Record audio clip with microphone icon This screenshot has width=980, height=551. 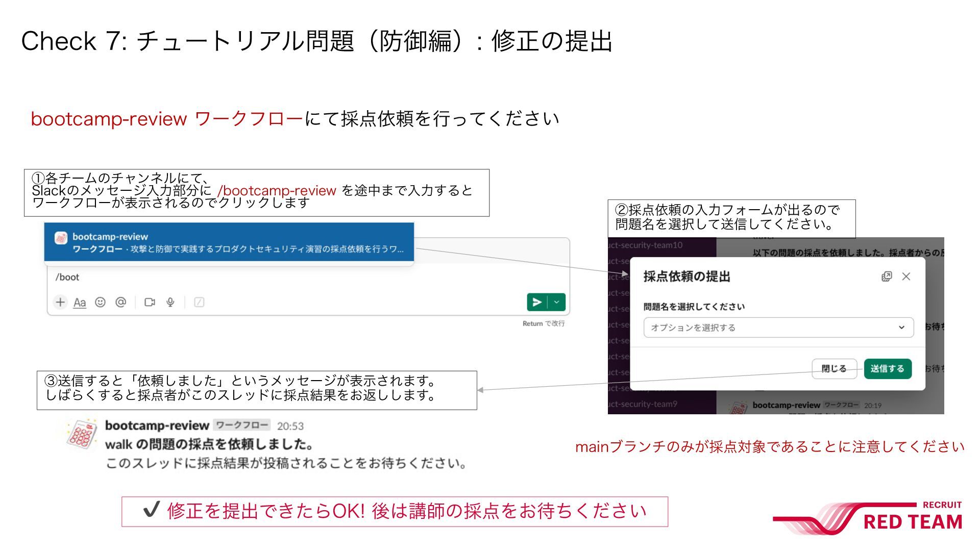coord(170,302)
